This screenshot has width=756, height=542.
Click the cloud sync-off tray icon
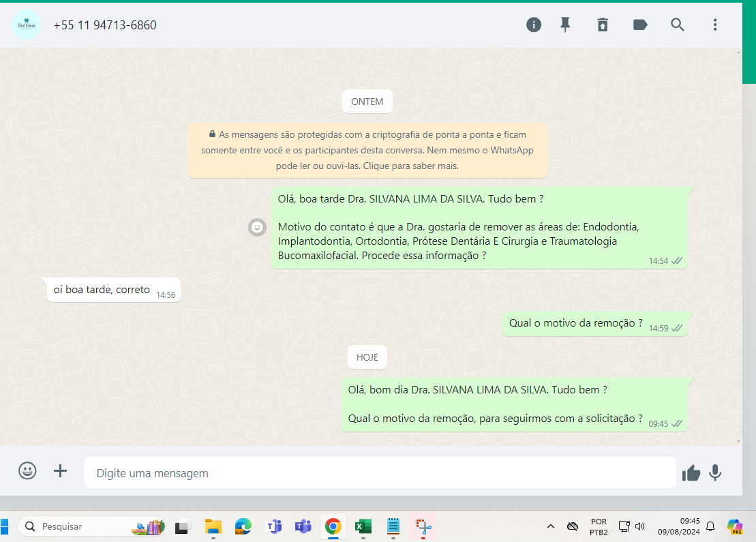tap(573, 526)
